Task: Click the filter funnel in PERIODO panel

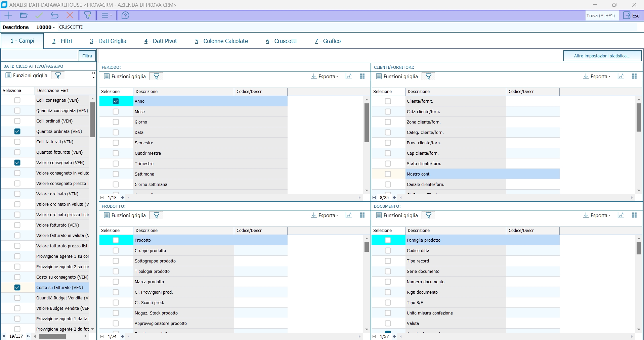Action: [x=157, y=77]
